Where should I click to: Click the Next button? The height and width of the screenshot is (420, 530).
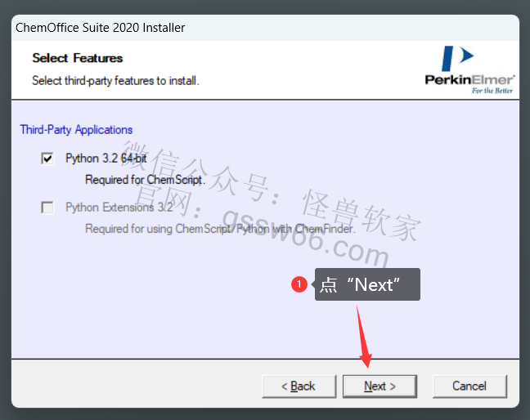pyautogui.click(x=380, y=386)
